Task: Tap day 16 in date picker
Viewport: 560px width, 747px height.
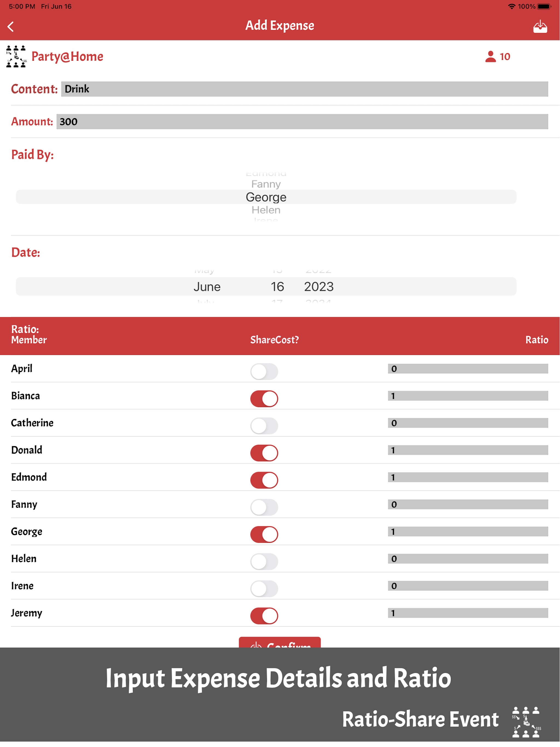Action: coord(277,287)
